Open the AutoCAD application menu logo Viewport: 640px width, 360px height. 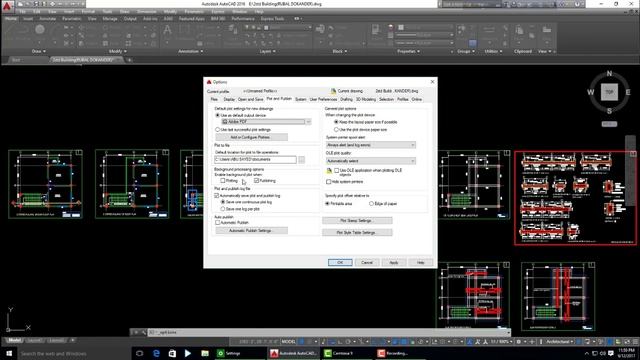[x=7, y=6]
